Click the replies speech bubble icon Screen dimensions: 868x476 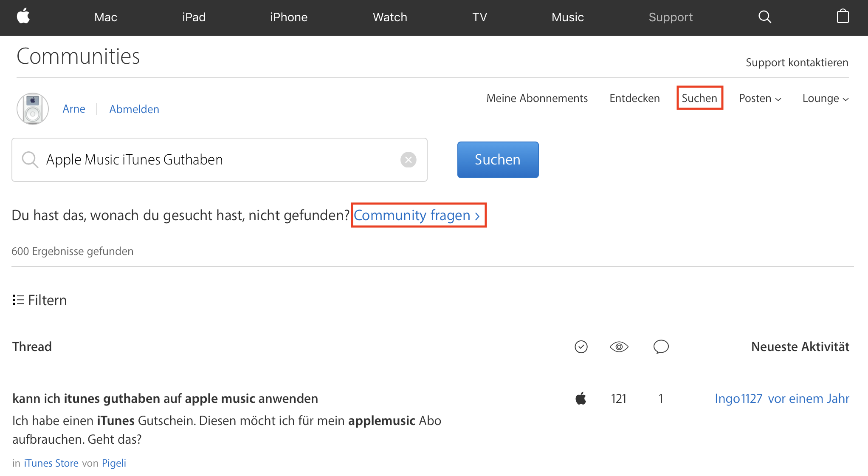[661, 347]
